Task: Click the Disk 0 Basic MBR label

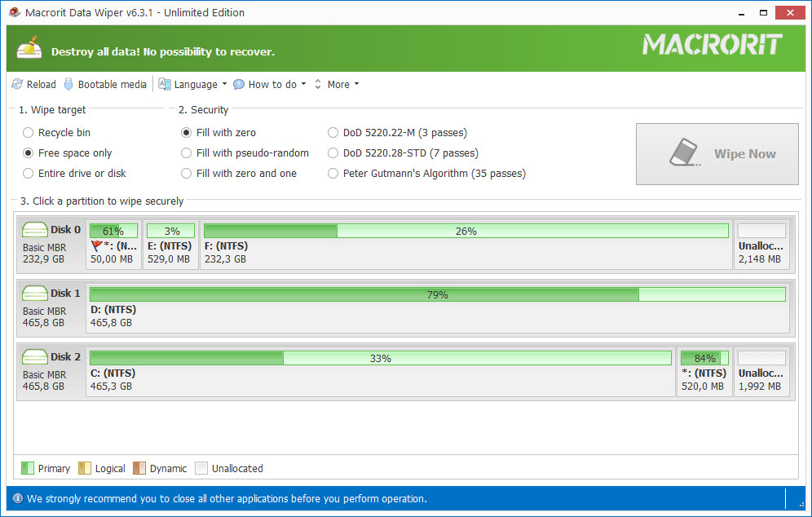Action: tap(45, 248)
